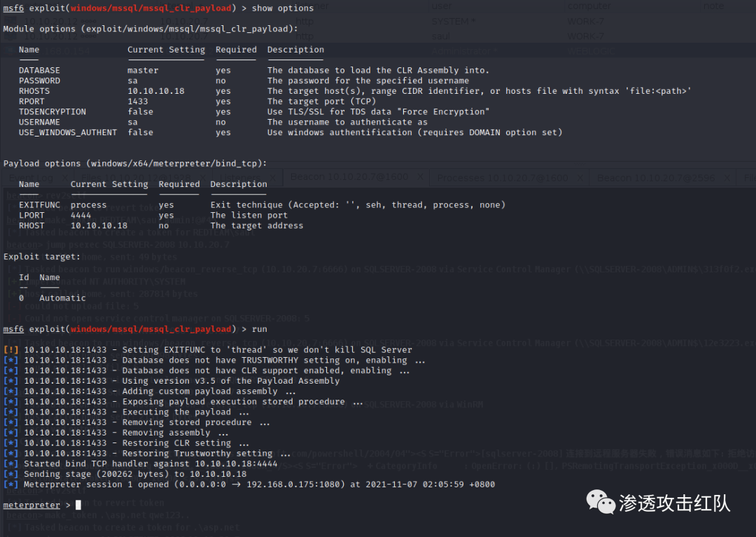Screen dimensions: 756x537
Task: Select the LPORT value 4444
Action: click(81, 216)
